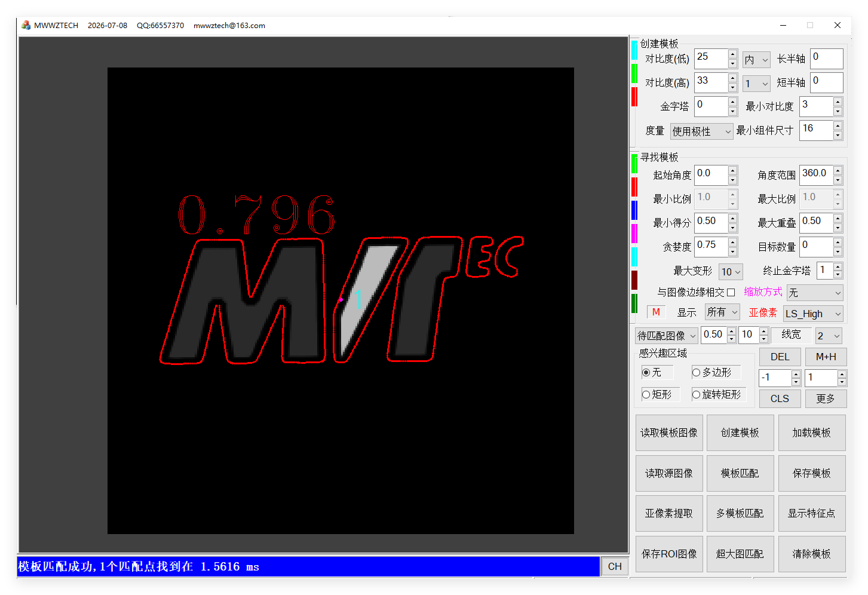Increase 最小得分 with up arrow
This screenshot has height=595, width=868.
coord(732,219)
